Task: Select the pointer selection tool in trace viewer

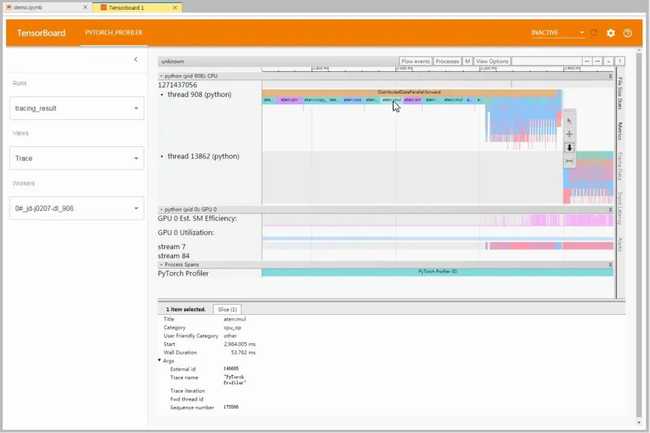Action: [569, 121]
